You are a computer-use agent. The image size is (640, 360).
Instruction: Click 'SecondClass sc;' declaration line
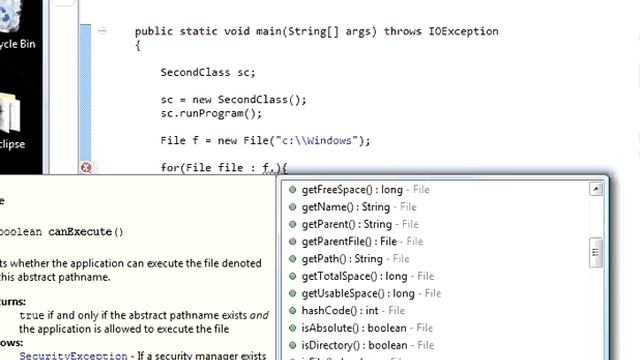click(208, 73)
